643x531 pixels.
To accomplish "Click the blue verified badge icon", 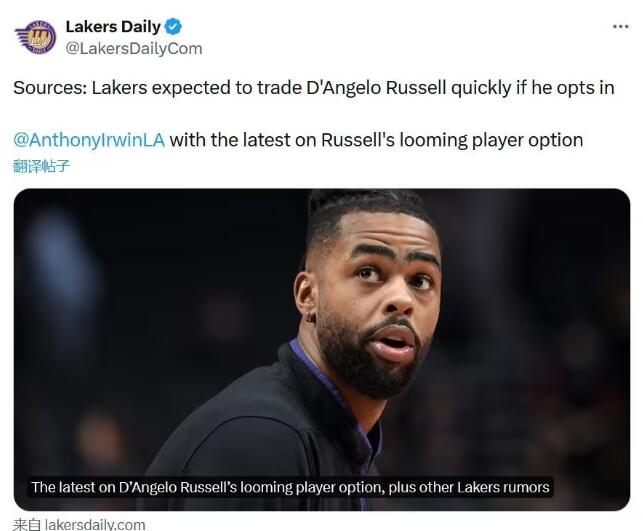I will tap(173, 27).
